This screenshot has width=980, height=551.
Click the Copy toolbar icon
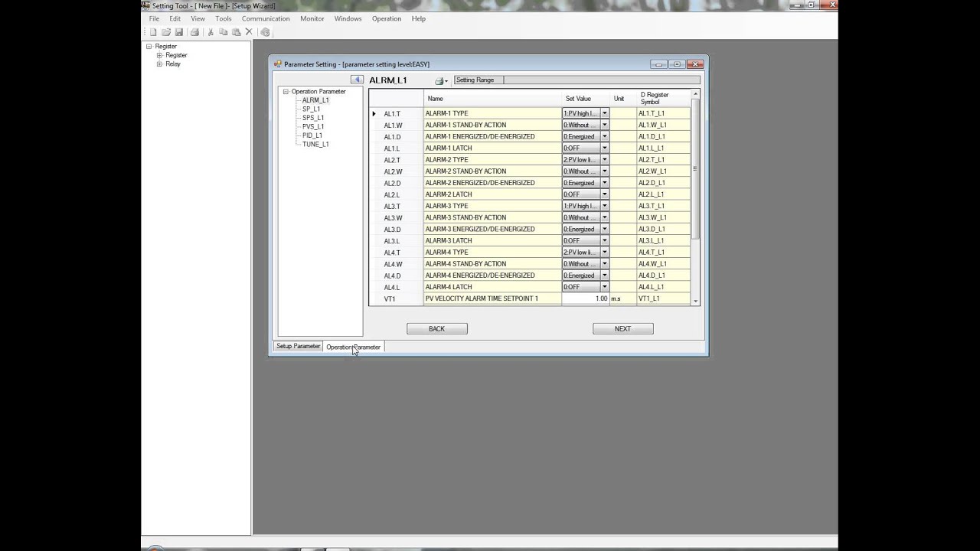point(223,32)
